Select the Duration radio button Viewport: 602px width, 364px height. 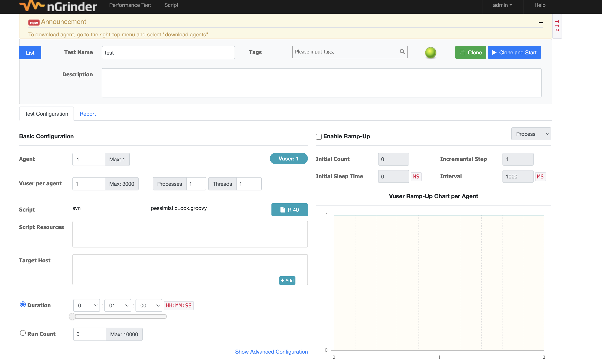point(23,305)
